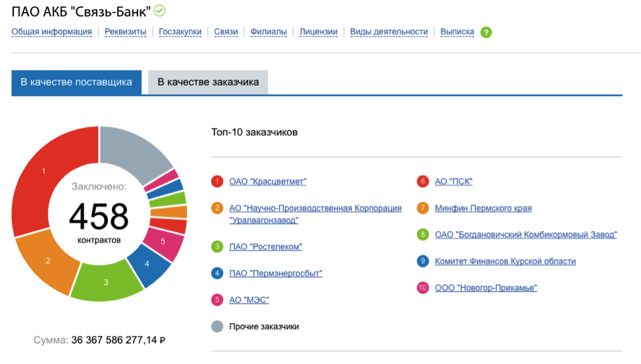
Task: Select blue donut segment labeled 4
Action: (148, 265)
